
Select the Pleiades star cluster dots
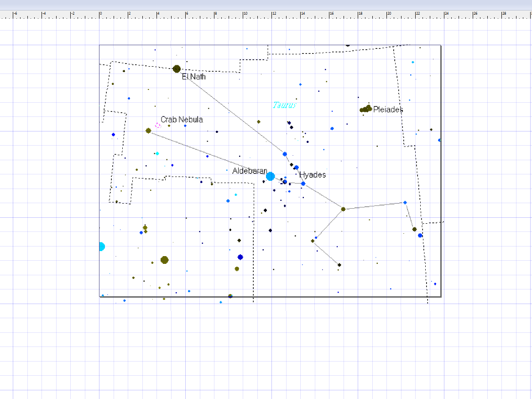click(365, 109)
